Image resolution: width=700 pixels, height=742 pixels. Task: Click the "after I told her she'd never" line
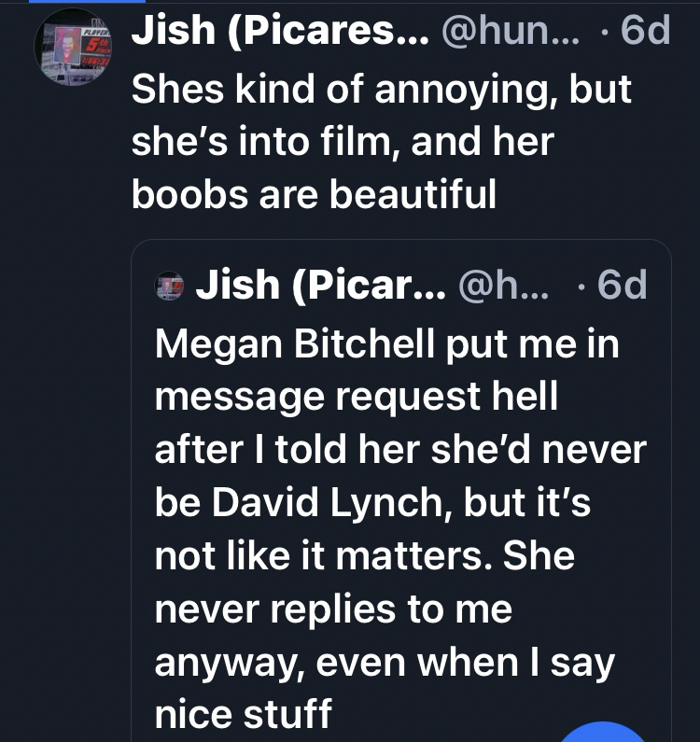click(x=399, y=451)
